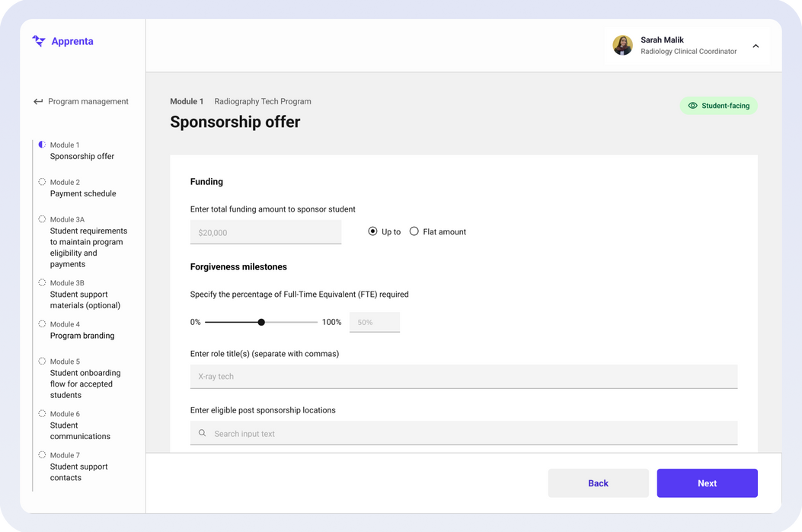Click Module 4 dashed circle status icon
This screenshot has height=532, width=802.
42,323
